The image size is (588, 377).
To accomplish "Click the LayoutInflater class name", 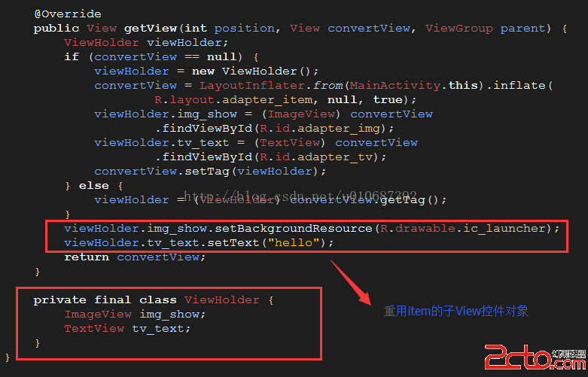I will tap(252, 86).
